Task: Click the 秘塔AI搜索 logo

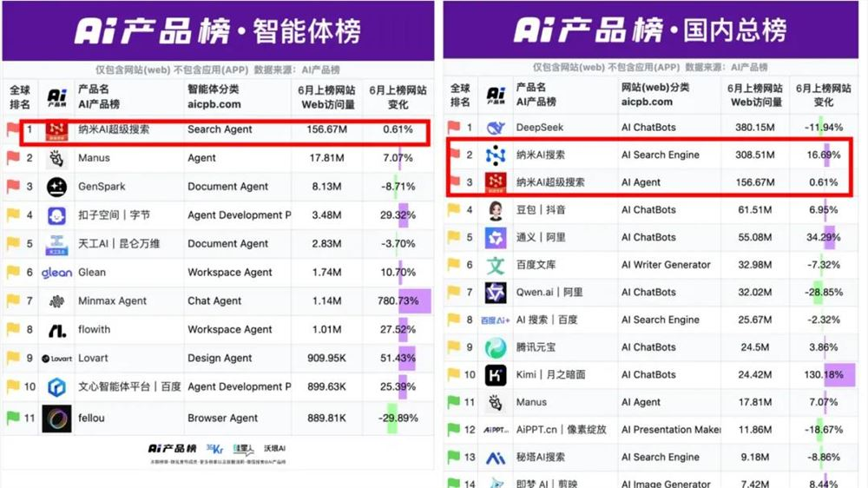Action: [496, 458]
